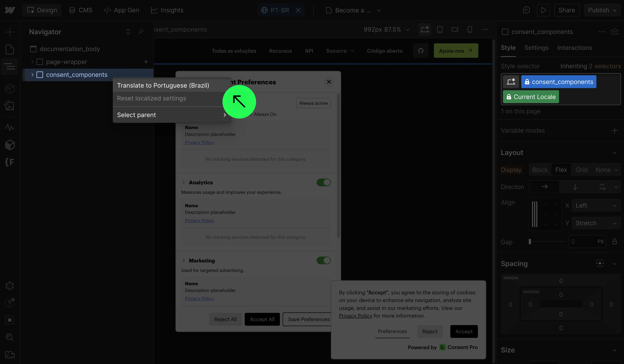
Task: Pin the Navigator panel
Action: 141,32
